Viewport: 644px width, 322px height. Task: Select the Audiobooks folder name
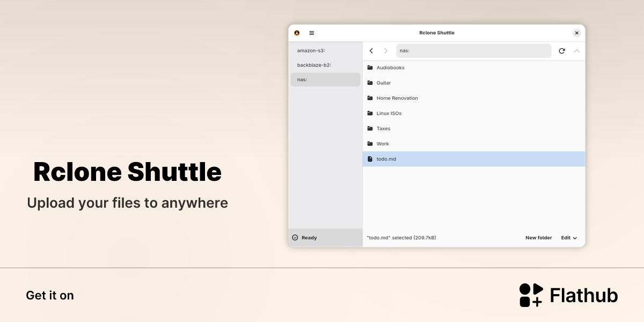(x=391, y=68)
